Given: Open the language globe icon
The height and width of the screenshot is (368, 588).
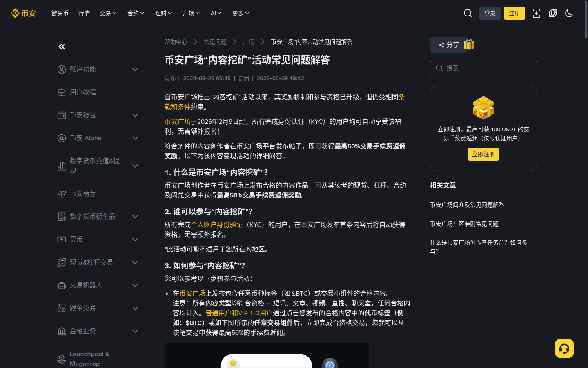Looking at the screenshot, I should pos(553,13).
